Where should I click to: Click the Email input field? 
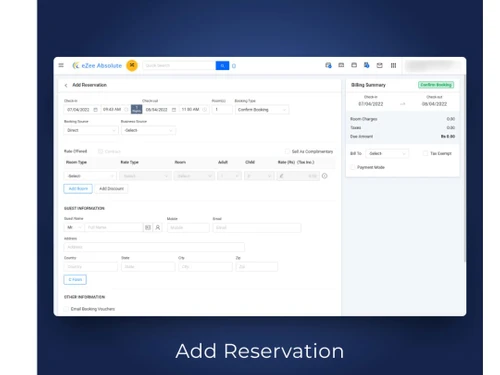(257, 227)
